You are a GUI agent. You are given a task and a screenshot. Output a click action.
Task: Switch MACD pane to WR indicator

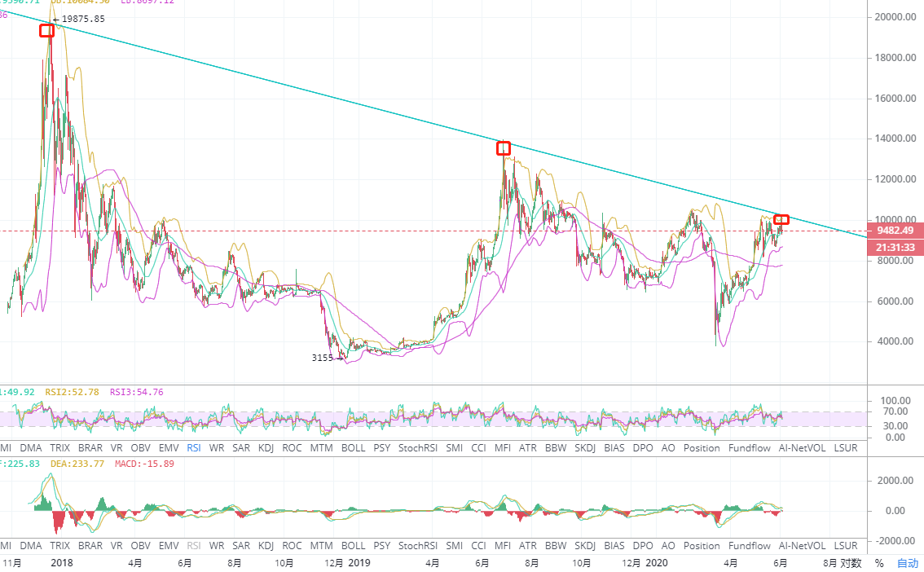tap(216, 545)
